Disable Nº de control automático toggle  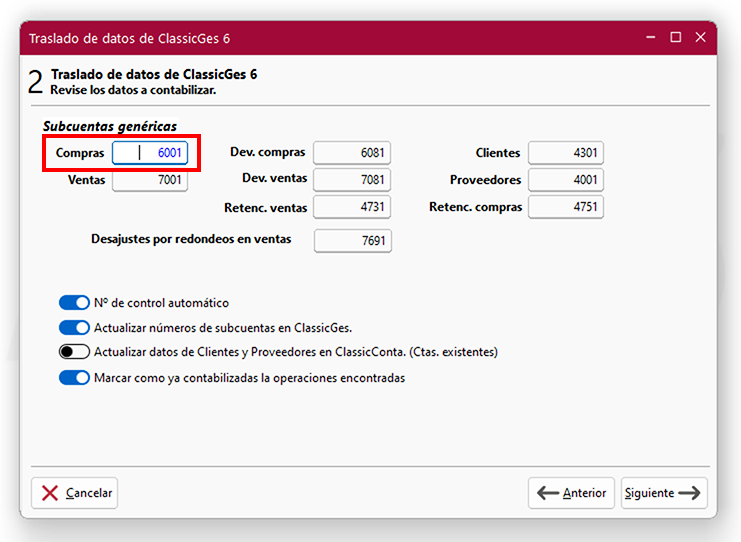point(74,303)
